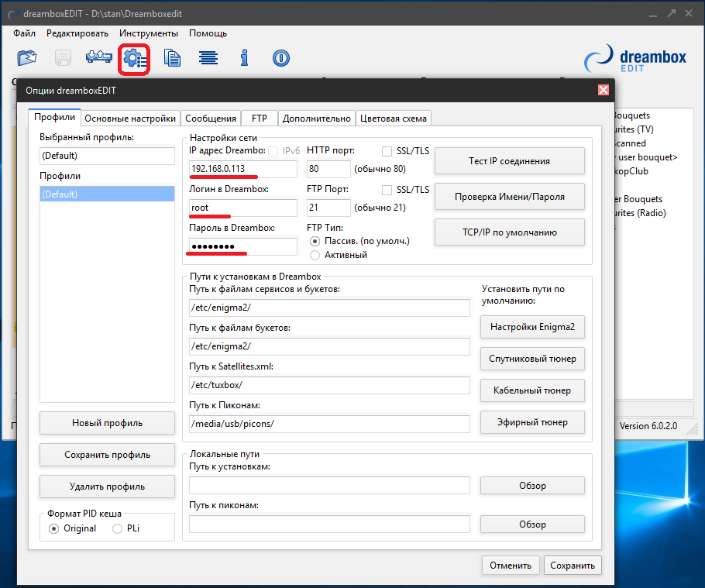Choose Original PID cache format

click(53, 528)
